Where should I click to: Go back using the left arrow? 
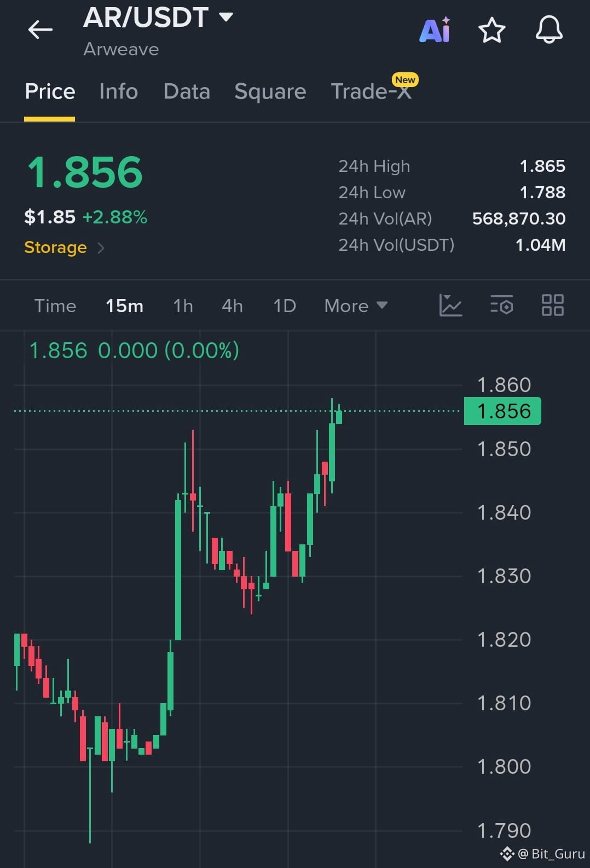(x=41, y=30)
